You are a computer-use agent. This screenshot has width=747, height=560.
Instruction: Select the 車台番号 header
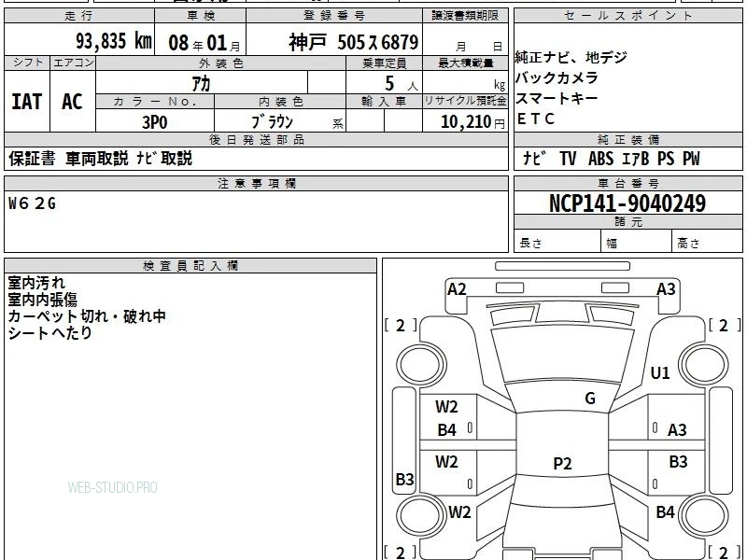click(x=628, y=183)
